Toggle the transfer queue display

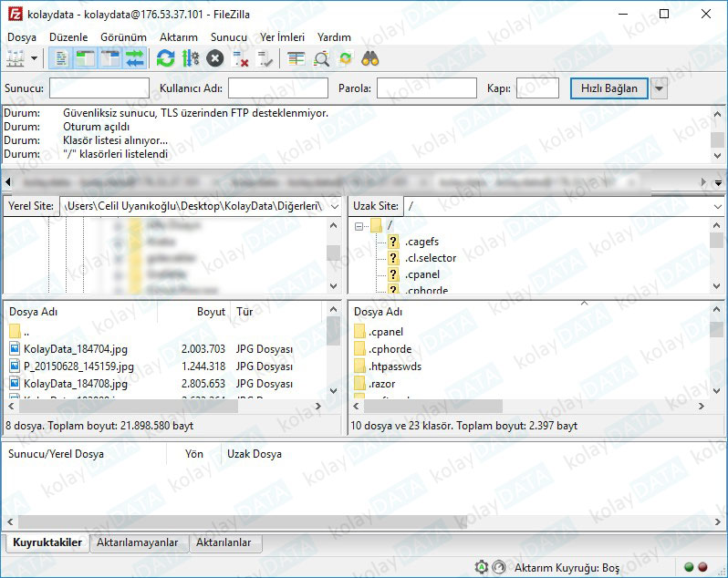135,59
